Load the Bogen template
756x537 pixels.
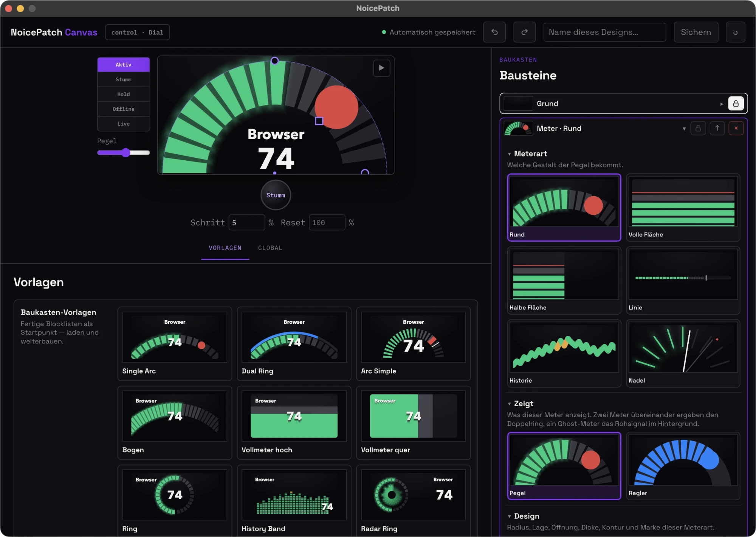[175, 423]
